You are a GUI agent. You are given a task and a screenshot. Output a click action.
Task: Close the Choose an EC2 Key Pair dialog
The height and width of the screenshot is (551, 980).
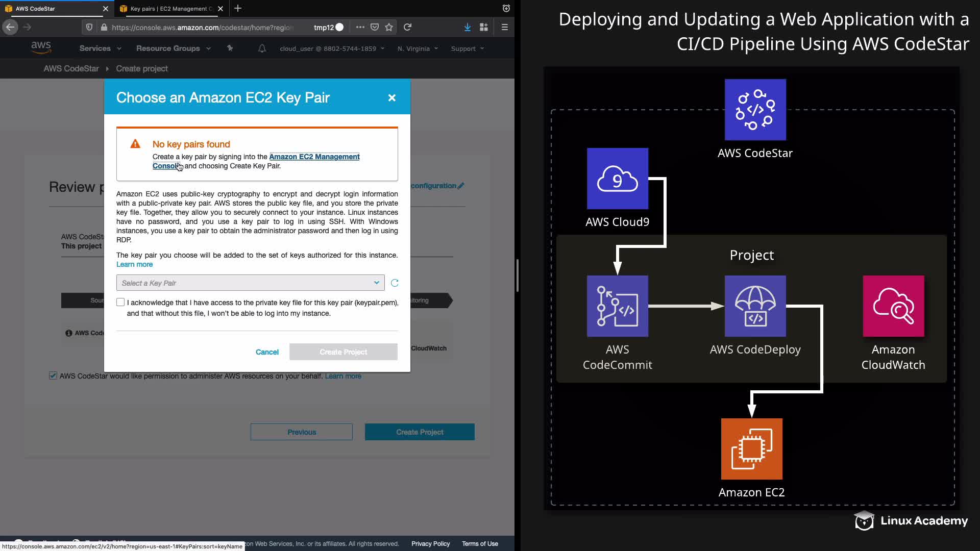392,97
